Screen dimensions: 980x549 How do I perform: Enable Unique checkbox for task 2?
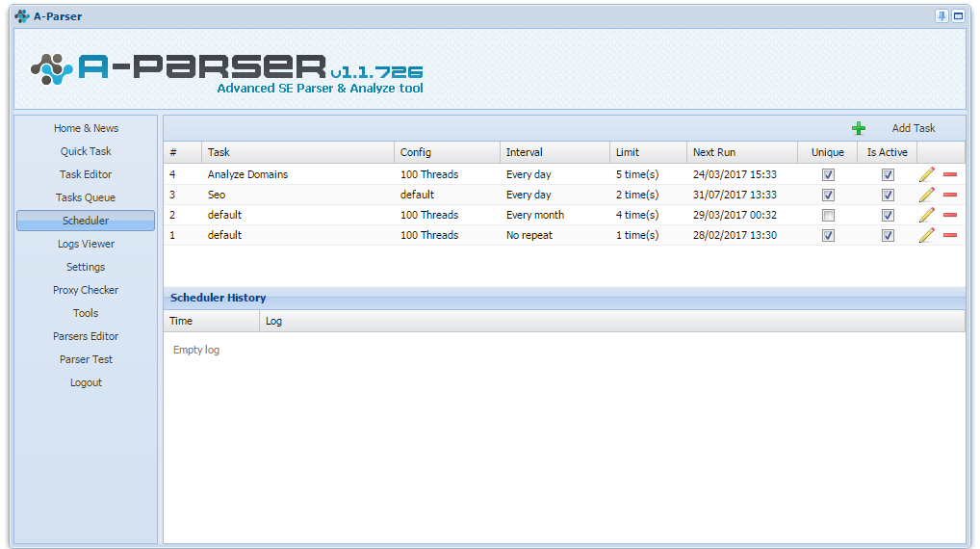pos(828,216)
